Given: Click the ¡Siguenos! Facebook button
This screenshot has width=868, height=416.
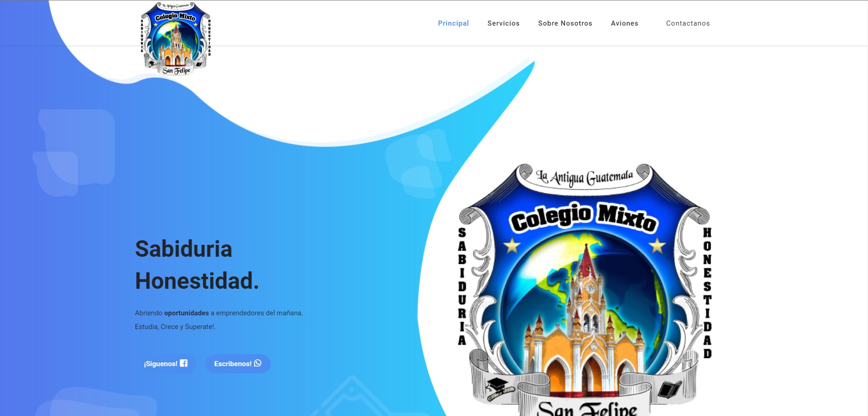Looking at the screenshot, I should (165, 363).
